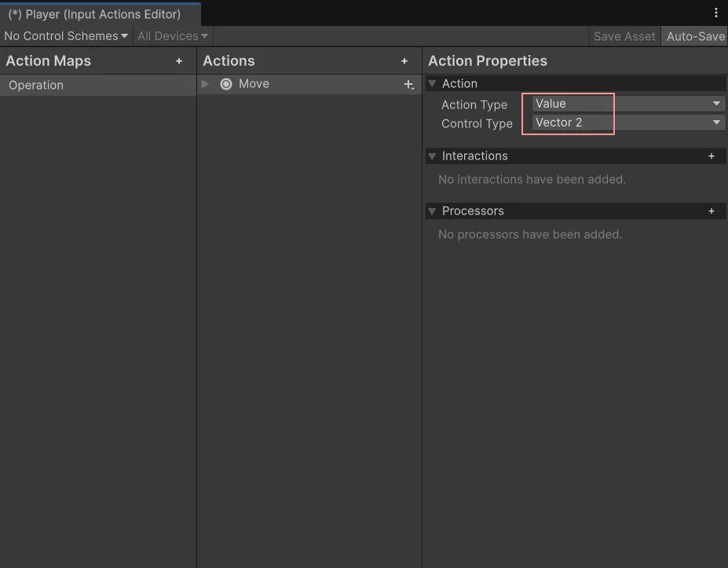Select the Operation action map
This screenshot has height=568, width=728.
pos(36,86)
